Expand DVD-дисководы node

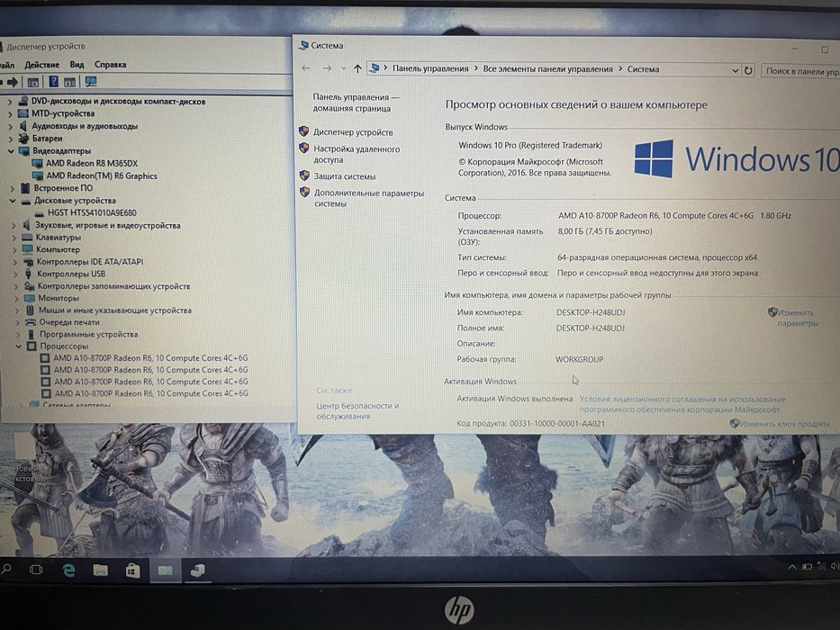(10, 101)
